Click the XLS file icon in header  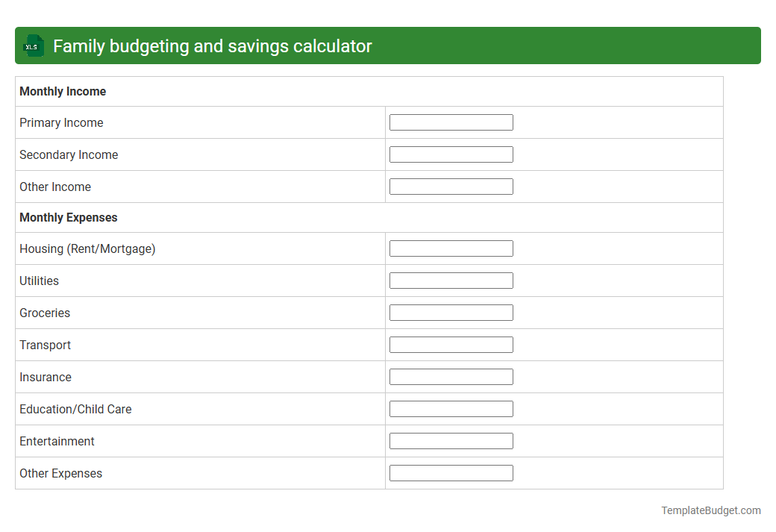click(x=33, y=46)
